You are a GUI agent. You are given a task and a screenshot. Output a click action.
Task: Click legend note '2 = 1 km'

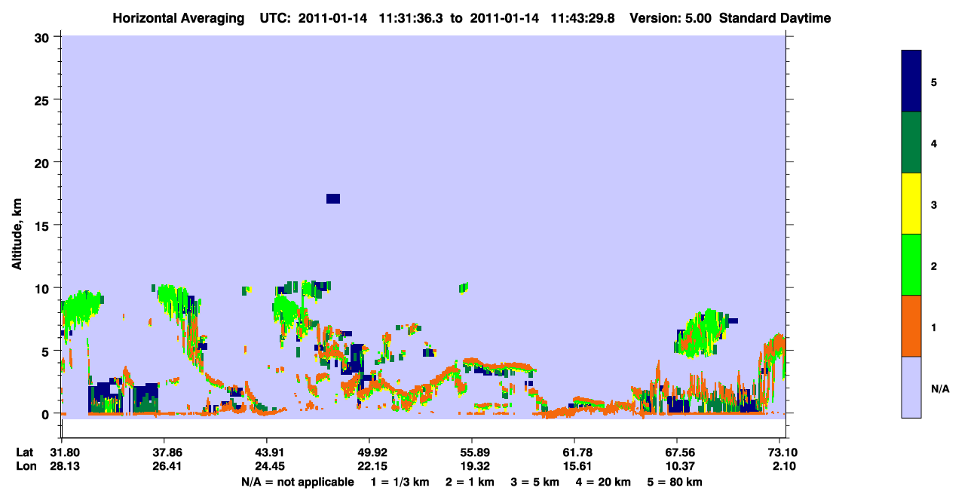470,482
